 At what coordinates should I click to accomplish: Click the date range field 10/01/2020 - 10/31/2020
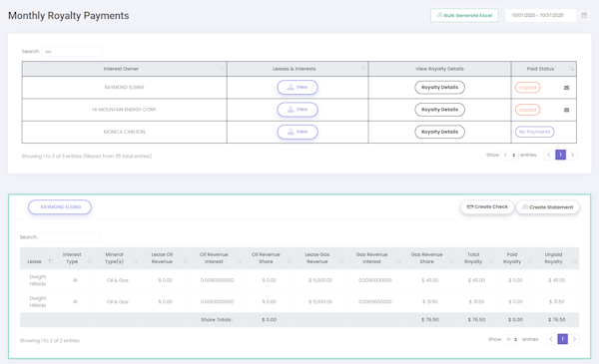pyautogui.click(x=540, y=15)
